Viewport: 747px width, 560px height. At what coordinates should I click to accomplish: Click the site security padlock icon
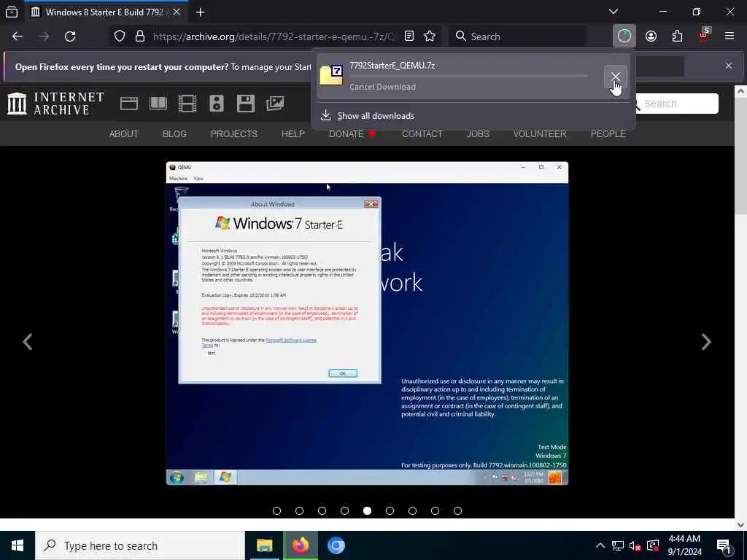pos(139,36)
